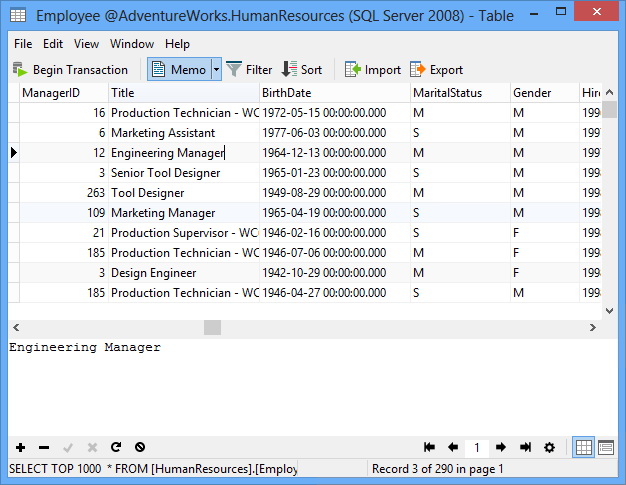Screen dimensions: 626x485
Task: Click the page number input field
Action: tap(477, 448)
